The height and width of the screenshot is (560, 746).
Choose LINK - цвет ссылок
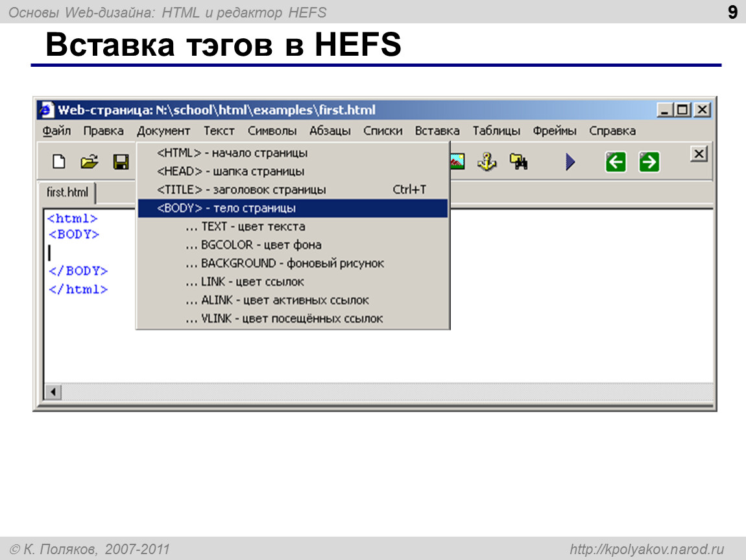(293, 282)
